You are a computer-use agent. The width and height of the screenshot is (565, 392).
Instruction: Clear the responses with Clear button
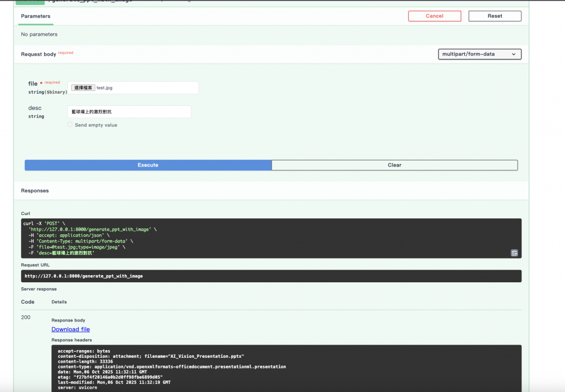point(395,165)
